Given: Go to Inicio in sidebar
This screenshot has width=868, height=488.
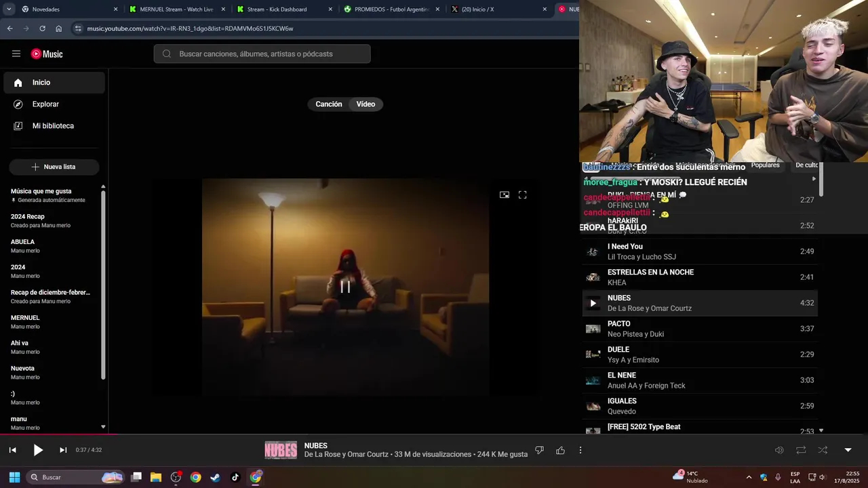Looking at the screenshot, I should coord(54,83).
